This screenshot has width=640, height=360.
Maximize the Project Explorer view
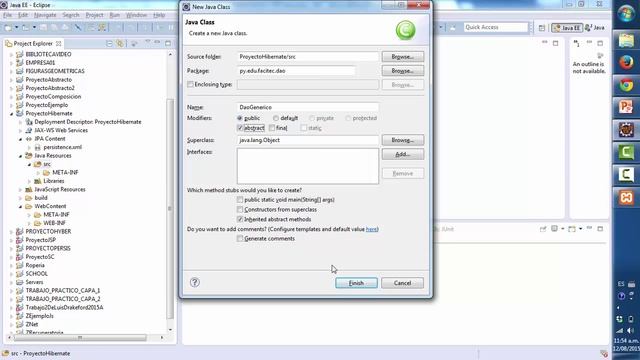[x=168, y=43]
